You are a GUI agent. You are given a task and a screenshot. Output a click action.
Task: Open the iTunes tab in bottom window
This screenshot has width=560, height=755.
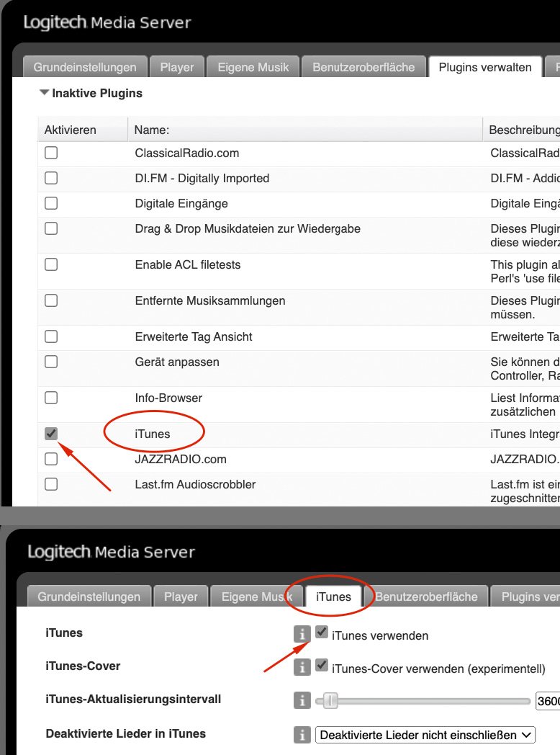point(333,597)
